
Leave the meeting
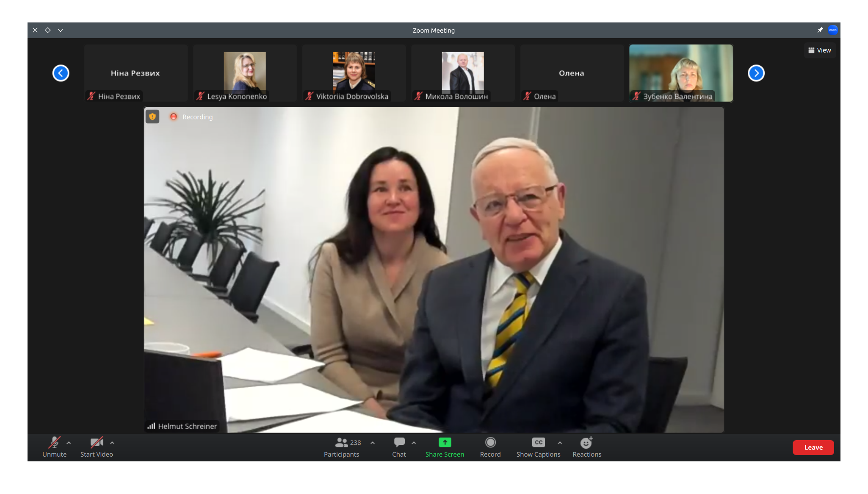pyautogui.click(x=813, y=447)
